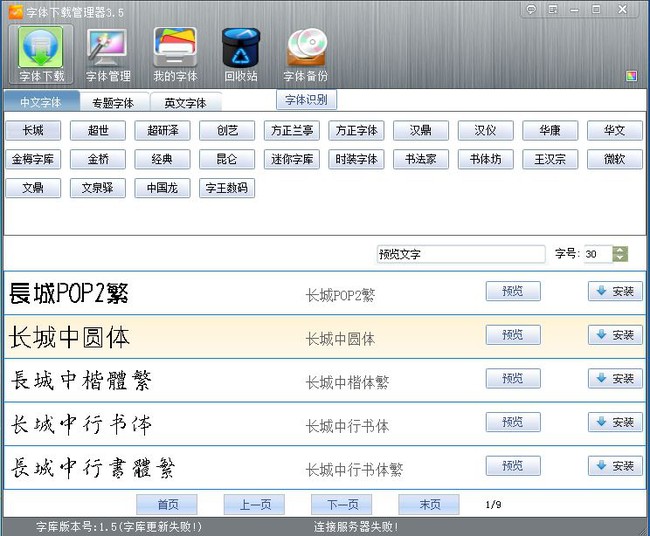Click the title bar menu icon beside minimize
Image resolution: width=650 pixels, height=536 pixels.
[x=552, y=9]
